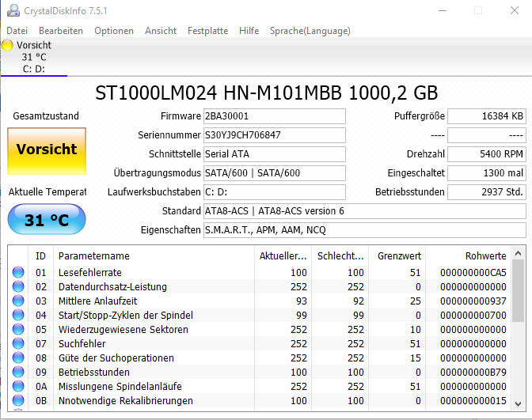Screen dimensions: 532x420
Task: Click the disk title ST1000LM024 HN-M101MBB 1000,2 GB
Action: [266, 93]
